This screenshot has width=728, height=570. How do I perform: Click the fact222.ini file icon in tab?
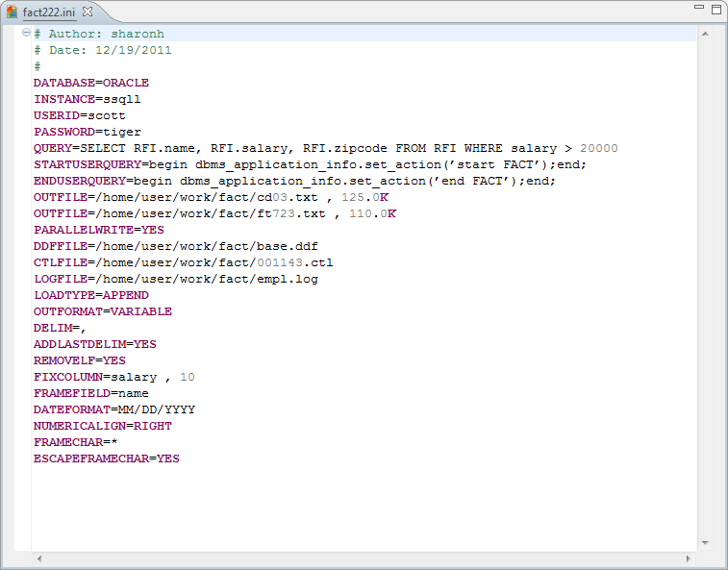(x=12, y=12)
